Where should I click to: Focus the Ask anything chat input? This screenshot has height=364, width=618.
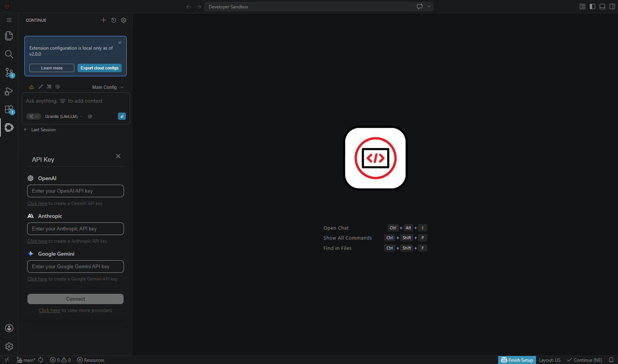[x=76, y=101]
